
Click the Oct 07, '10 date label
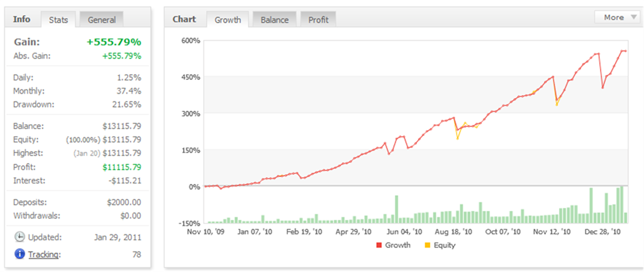pos(503,232)
